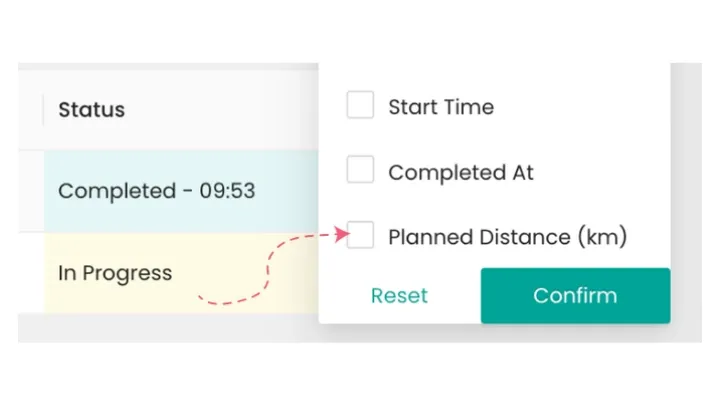Image resolution: width=720 pixels, height=405 pixels.
Task: Click the gray strip right of the popup
Action: coord(686,202)
